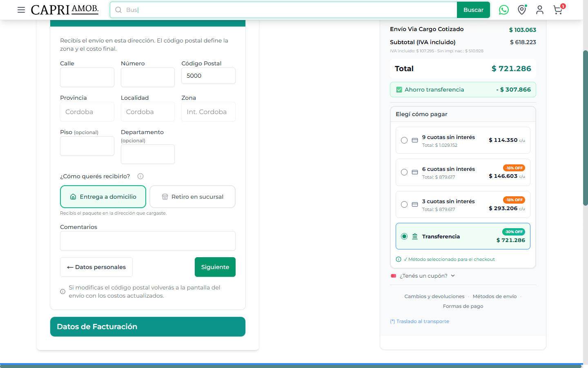Click card icon of 9 cuotas option
This screenshot has height=368, width=588.
415,140
